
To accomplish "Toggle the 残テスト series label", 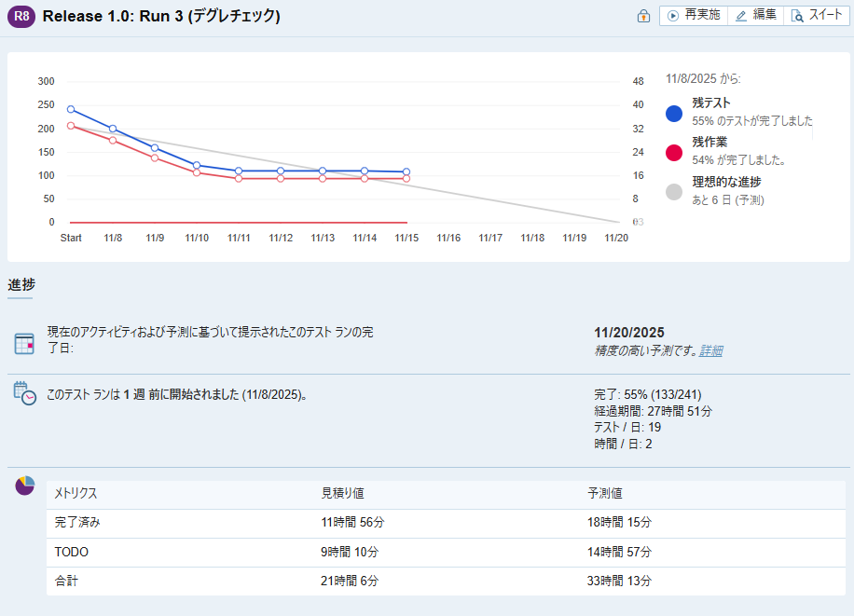I will pos(711,103).
